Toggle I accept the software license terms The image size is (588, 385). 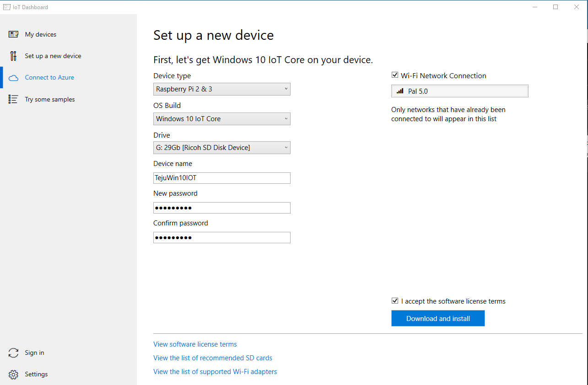[x=395, y=301]
